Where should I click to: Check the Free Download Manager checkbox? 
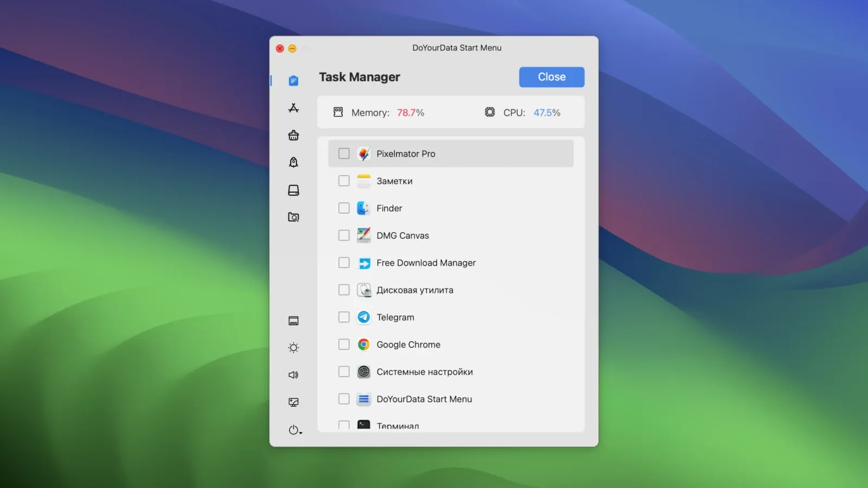pyautogui.click(x=343, y=262)
